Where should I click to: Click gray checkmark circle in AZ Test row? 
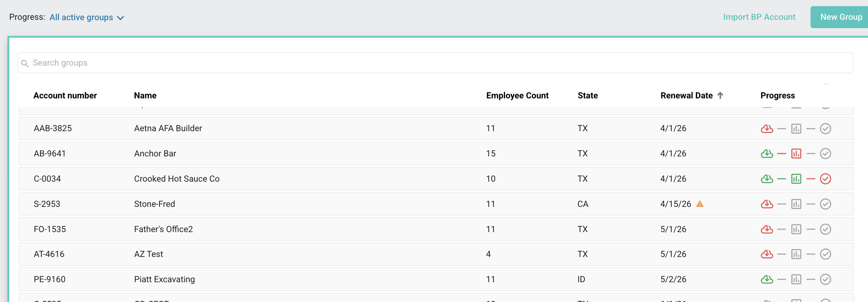pyautogui.click(x=825, y=254)
